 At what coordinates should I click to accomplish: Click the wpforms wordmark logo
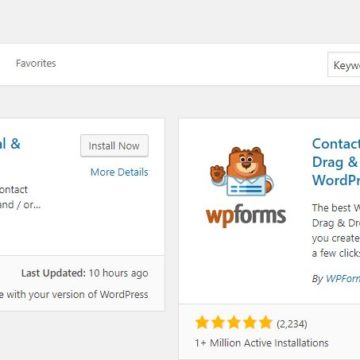pyautogui.click(x=246, y=216)
